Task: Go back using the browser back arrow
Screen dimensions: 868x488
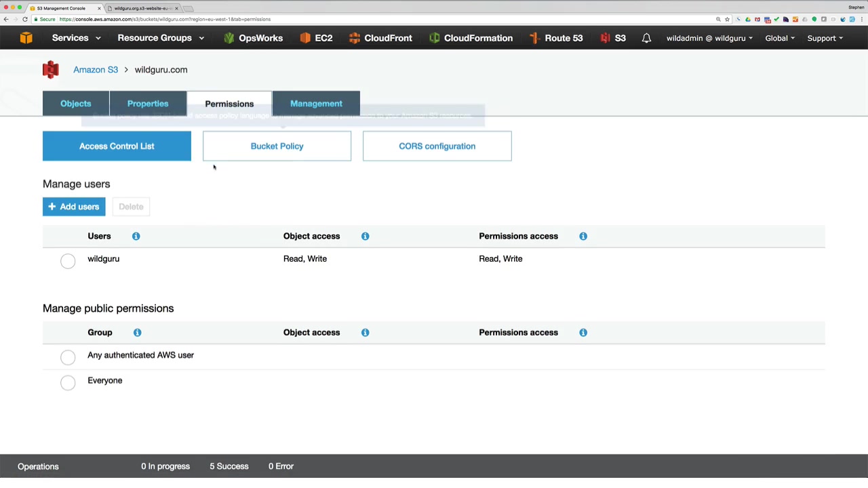Action: click(6, 19)
